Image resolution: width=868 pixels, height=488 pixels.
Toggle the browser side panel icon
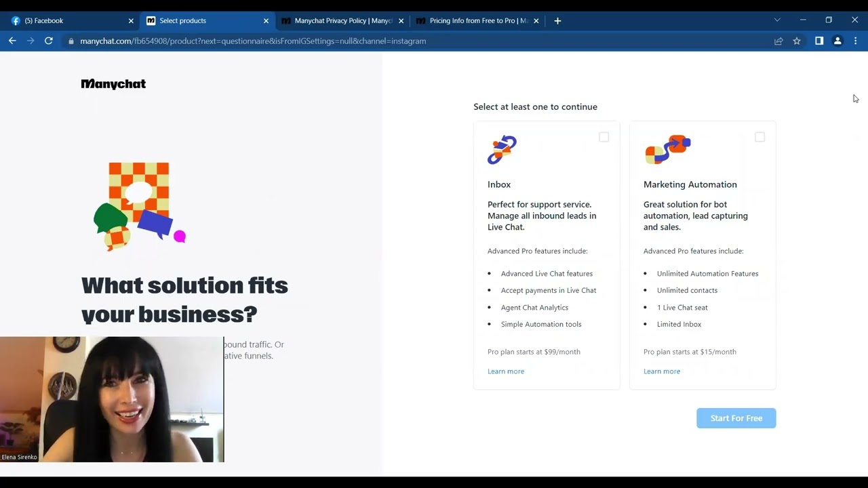(x=819, y=41)
